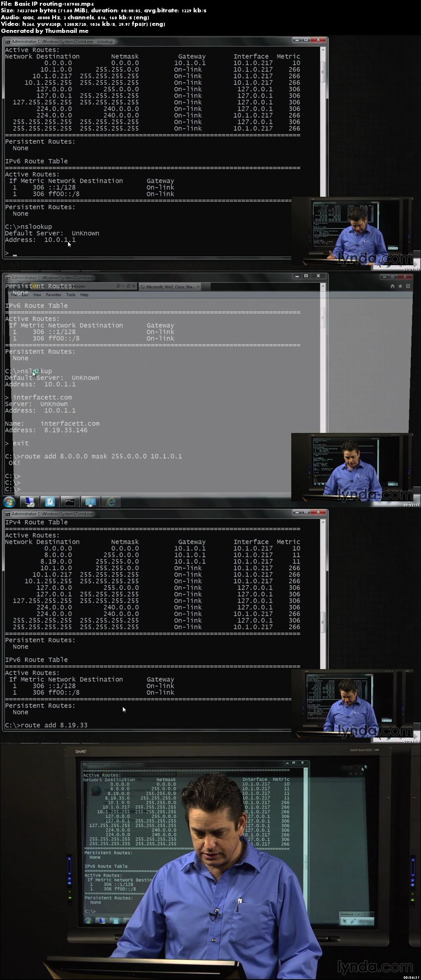Go to the Internet Explorer Home icon

[392, 286]
